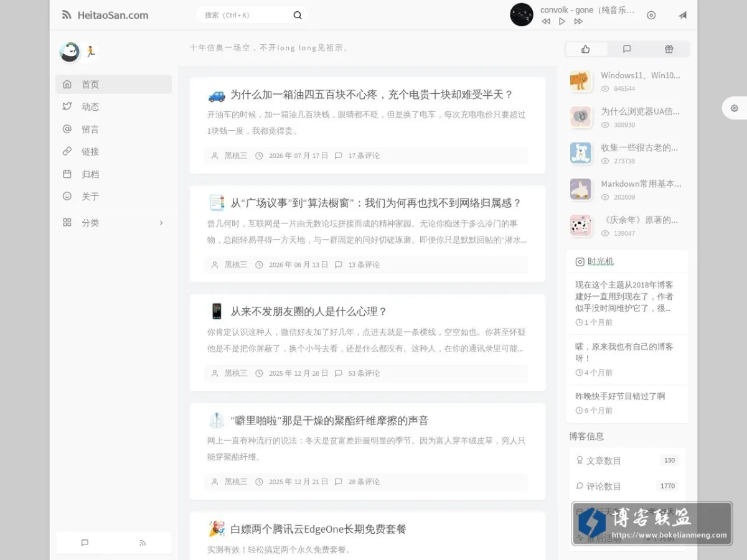Click 文章数目 count 130

[669, 460]
